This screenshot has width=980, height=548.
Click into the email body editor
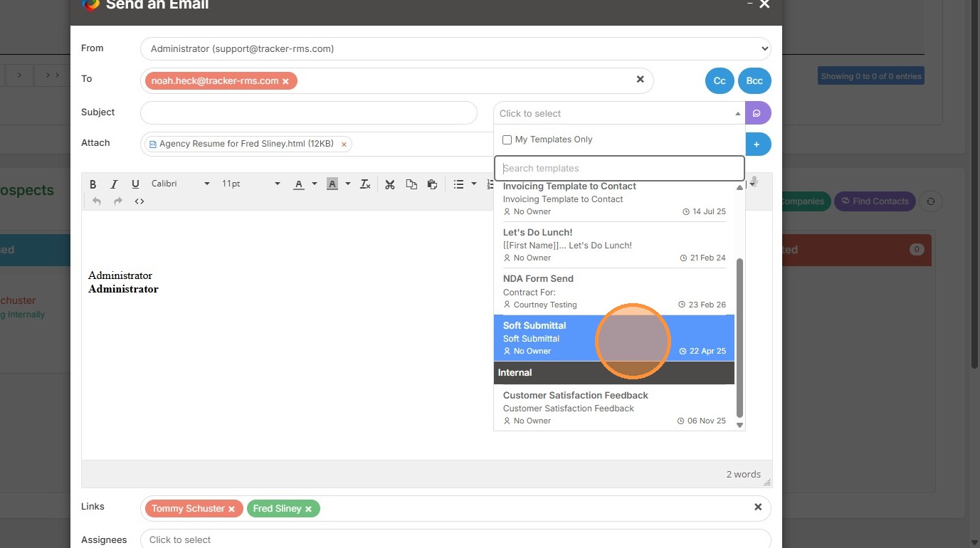click(x=427, y=334)
